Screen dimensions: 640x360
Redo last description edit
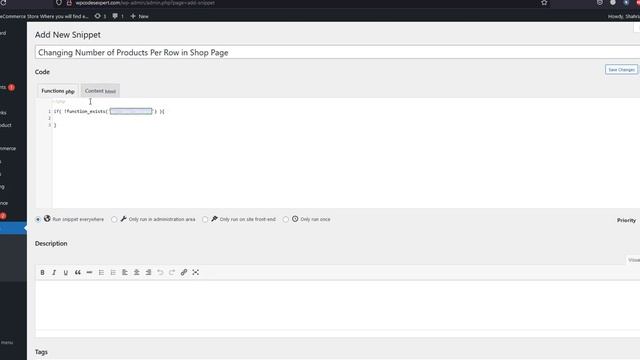[x=172, y=272]
